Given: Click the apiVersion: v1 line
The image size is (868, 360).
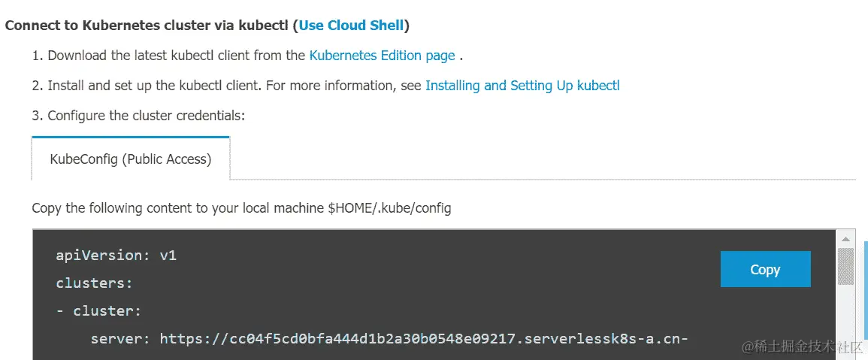Looking at the screenshot, I should pyautogui.click(x=116, y=256).
